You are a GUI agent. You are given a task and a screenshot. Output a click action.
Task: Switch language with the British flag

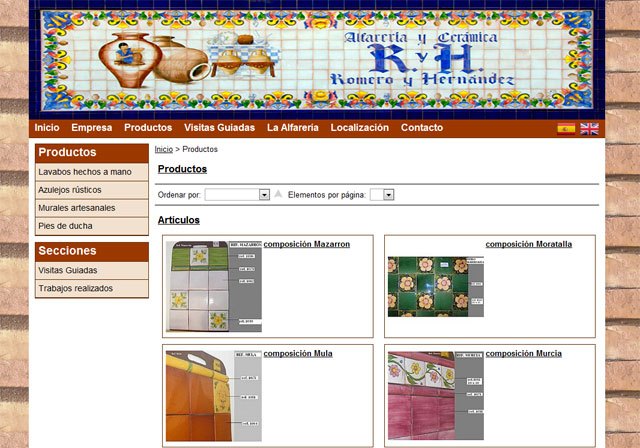tap(589, 129)
